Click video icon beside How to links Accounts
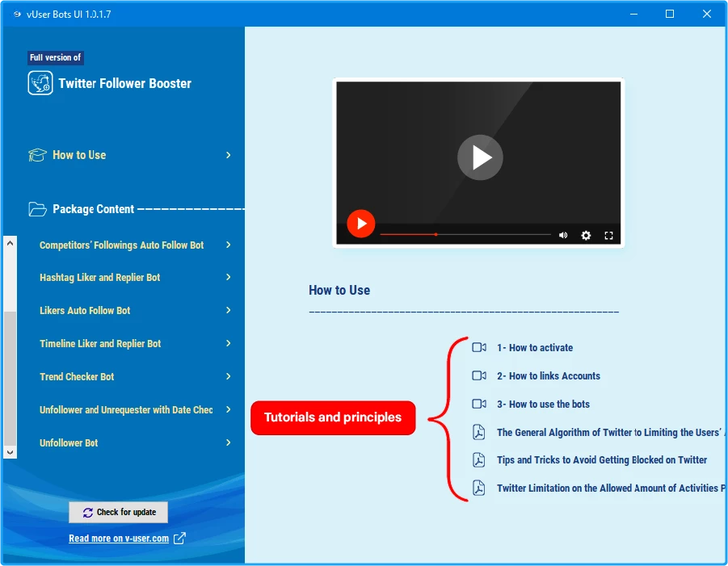Viewport: 728px width, 566px height. [x=478, y=375]
